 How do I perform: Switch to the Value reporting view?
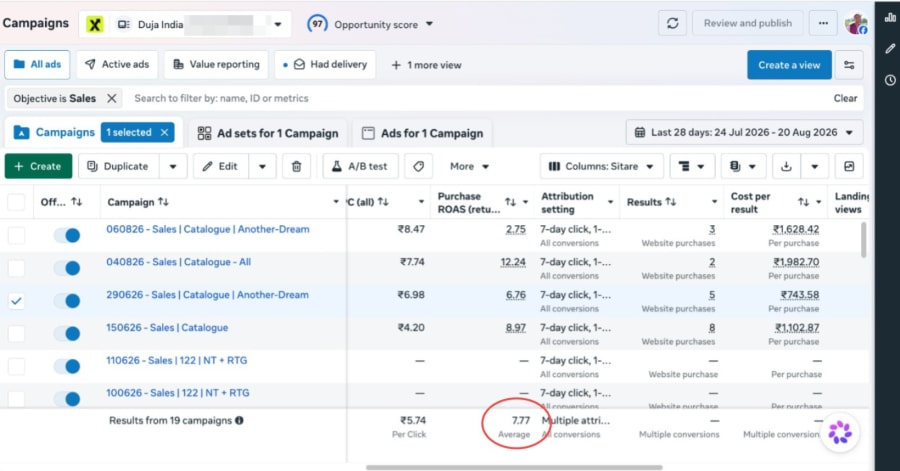coord(216,65)
